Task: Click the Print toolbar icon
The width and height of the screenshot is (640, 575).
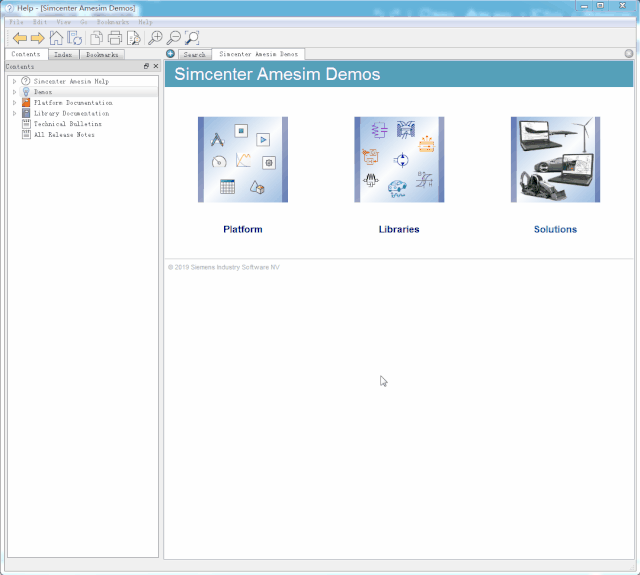Action: pyautogui.click(x=115, y=38)
